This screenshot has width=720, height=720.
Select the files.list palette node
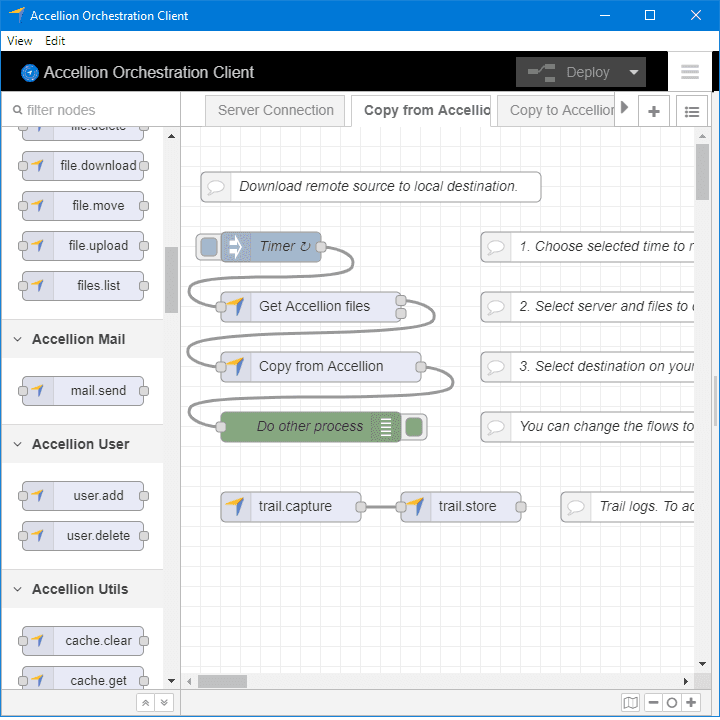(83, 286)
